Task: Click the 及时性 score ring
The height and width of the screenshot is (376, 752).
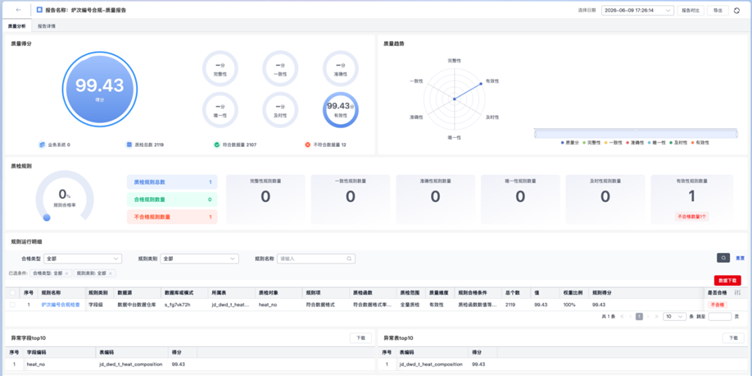Action: point(280,110)
